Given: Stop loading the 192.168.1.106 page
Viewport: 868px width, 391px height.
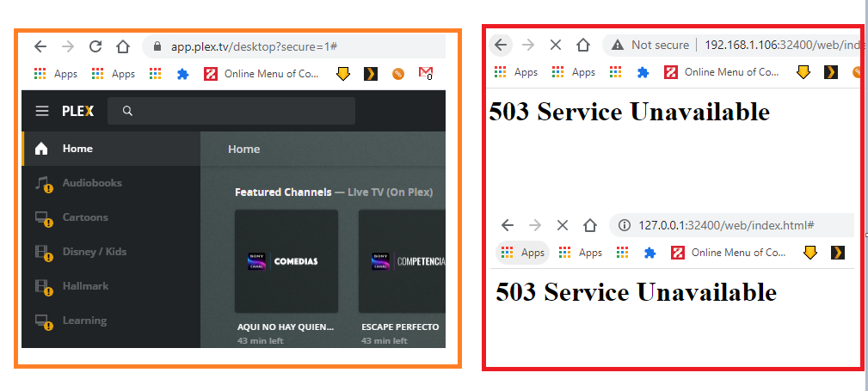Looking at the screenshot, I should point(555,45).
